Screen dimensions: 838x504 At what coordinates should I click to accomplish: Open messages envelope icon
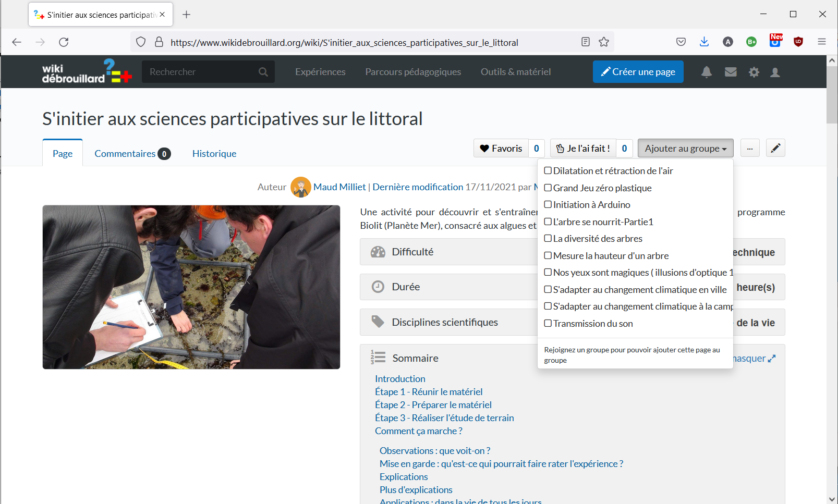731,72
